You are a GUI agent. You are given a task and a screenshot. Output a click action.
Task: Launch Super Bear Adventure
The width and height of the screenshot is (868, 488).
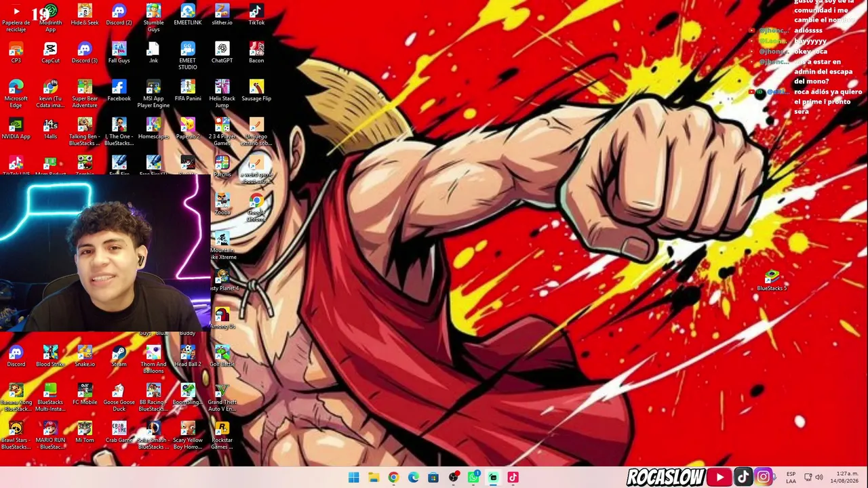pos(85,94)
